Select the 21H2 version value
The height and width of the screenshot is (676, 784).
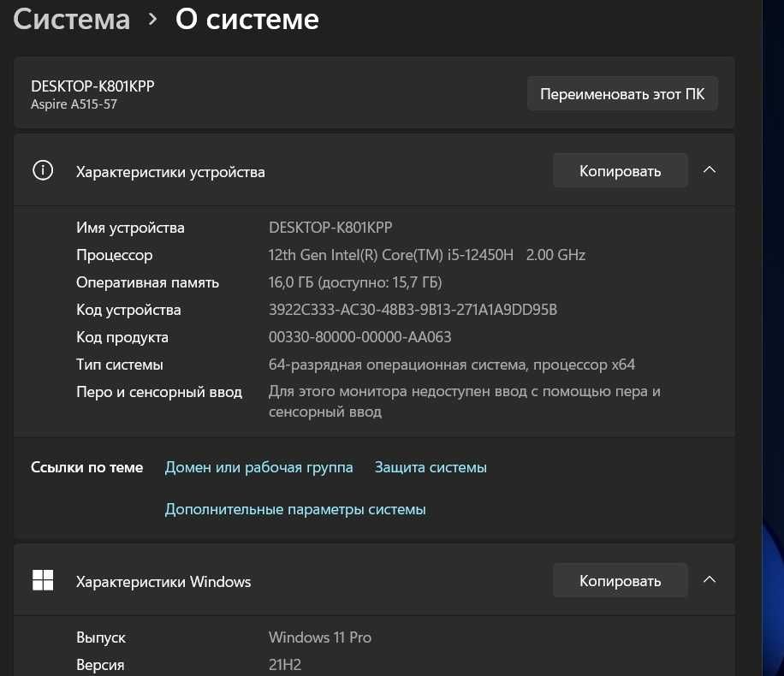click(285, 665)
